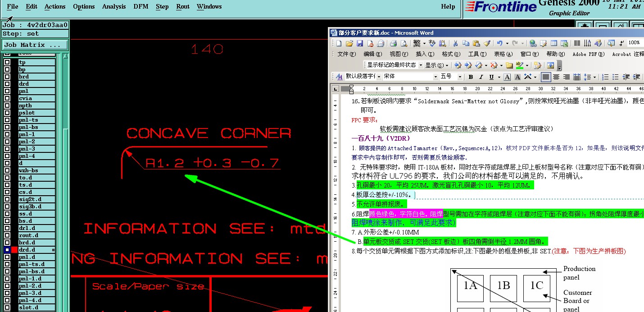The height and width of the screenshot is (312, 644).
Task: Toggle the drd.d layer checkbox
Action: pyautogui.click(x=7, y=250)
